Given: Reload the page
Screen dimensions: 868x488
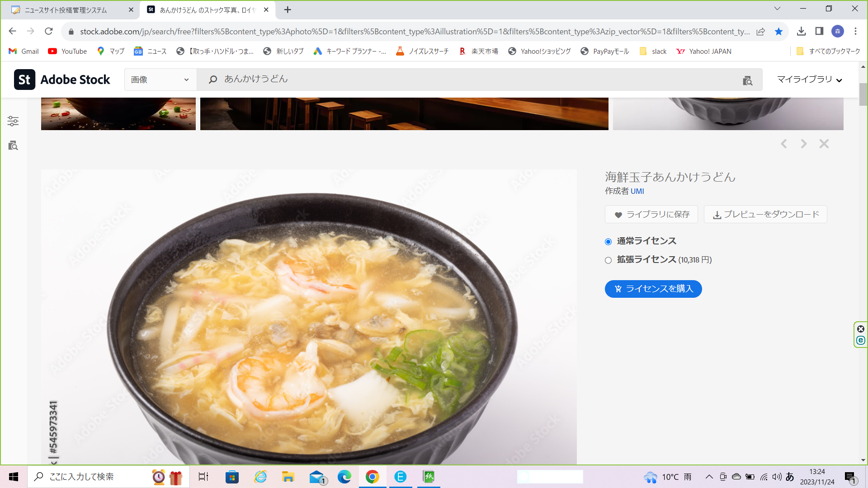Looking at the screenshot, I should pos(49,31).
